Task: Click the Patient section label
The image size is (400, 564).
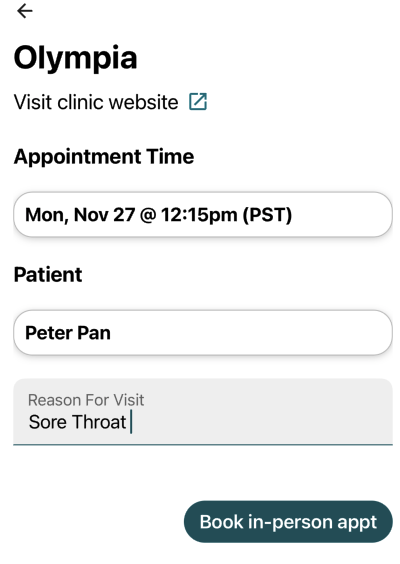Action: pyautogui.click(x=48, y=275)
